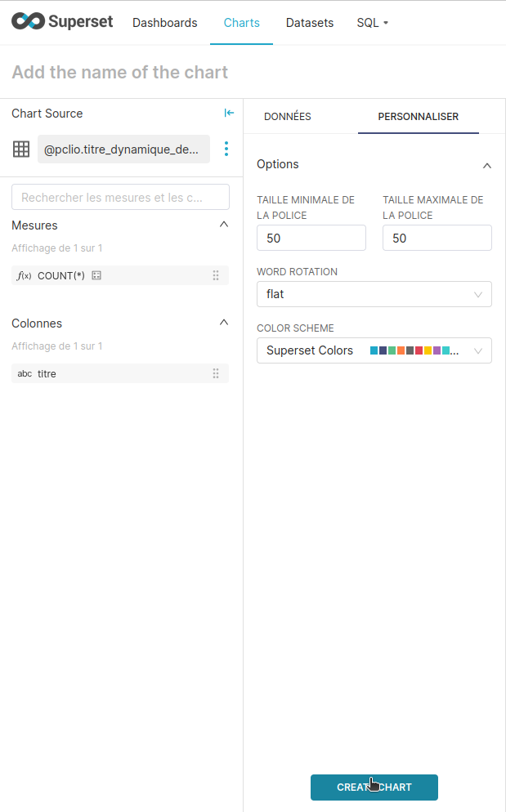Click the drag handle for COUNT(*) metric

point(216,276)
